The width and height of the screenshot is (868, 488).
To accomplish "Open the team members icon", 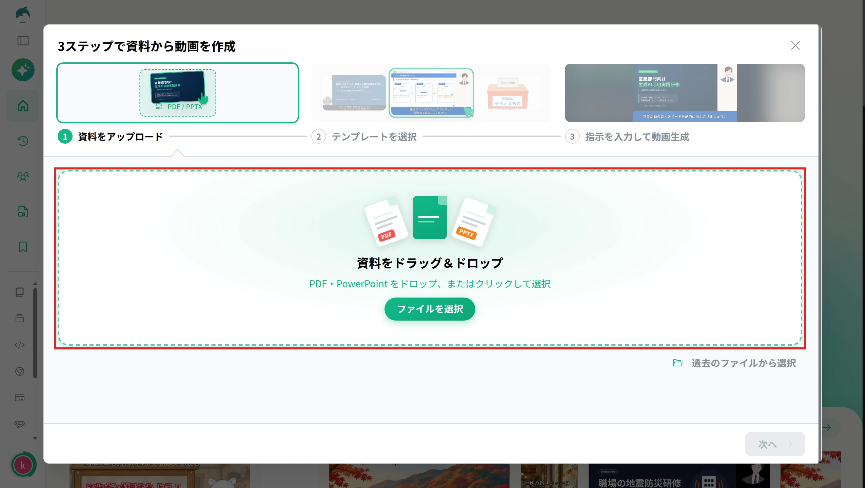I will [23, 176].
